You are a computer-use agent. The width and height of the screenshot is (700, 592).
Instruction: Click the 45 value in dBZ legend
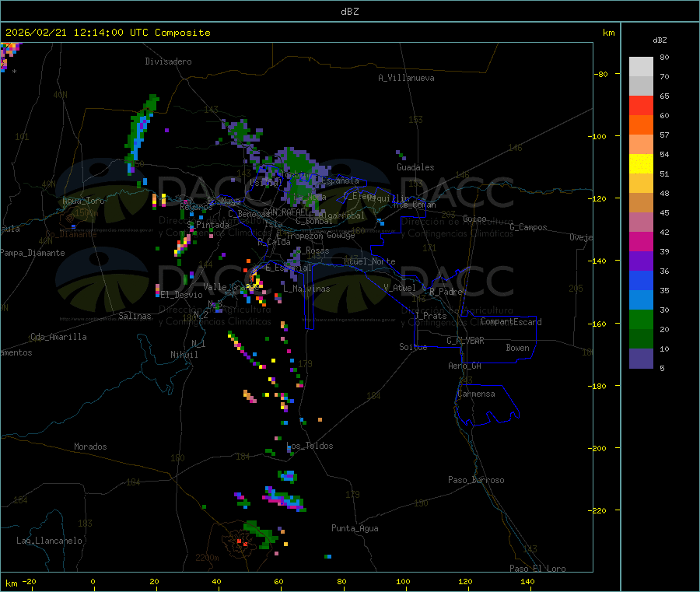664,213
